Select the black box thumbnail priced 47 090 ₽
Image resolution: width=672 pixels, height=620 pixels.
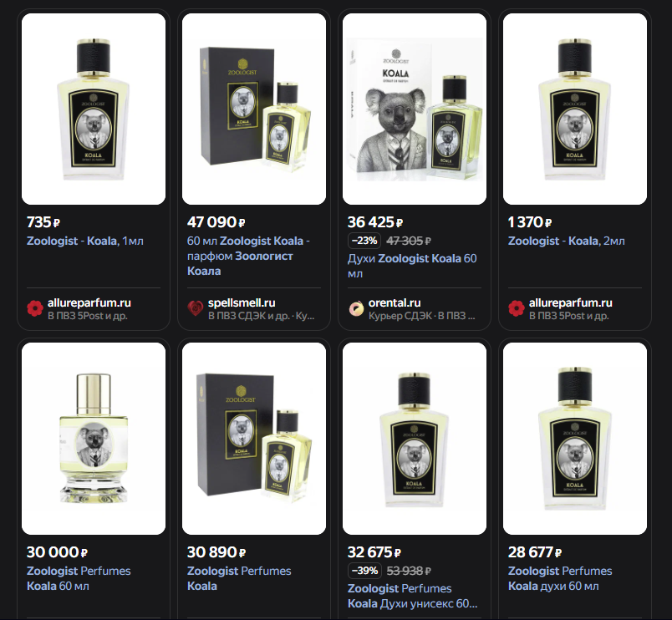(x=254, y=109)
